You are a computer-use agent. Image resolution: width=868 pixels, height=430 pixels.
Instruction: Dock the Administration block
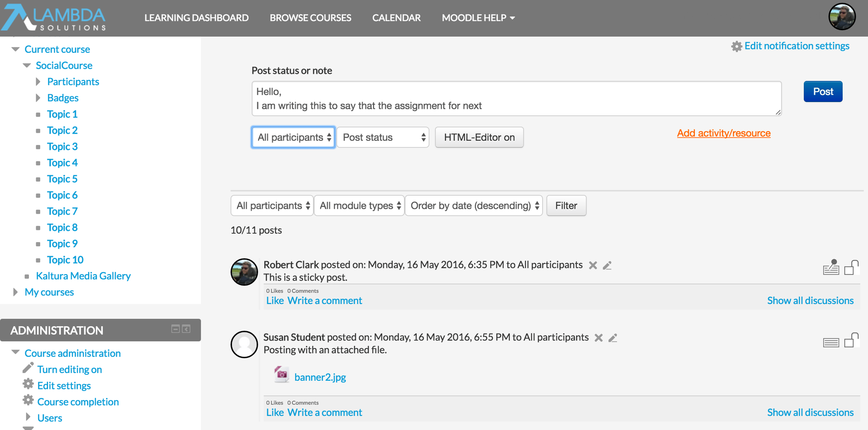[x=186, y=329]
